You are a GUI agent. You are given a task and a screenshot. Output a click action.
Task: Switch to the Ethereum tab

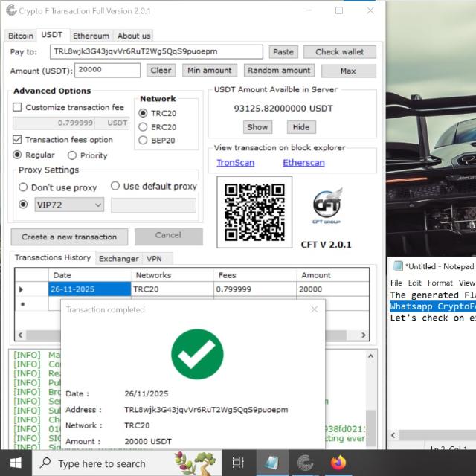tap(91, 36)
